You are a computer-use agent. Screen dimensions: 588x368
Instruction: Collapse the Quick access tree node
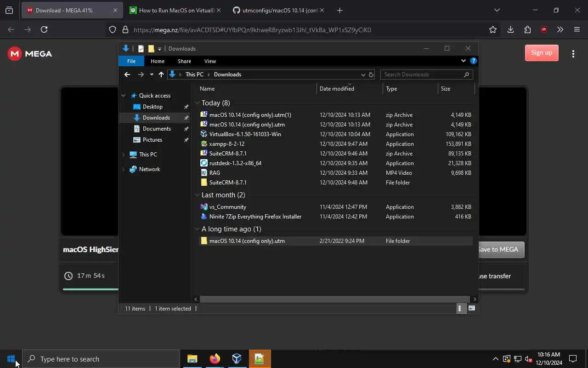pyautogui.click(x=123, y=96)
